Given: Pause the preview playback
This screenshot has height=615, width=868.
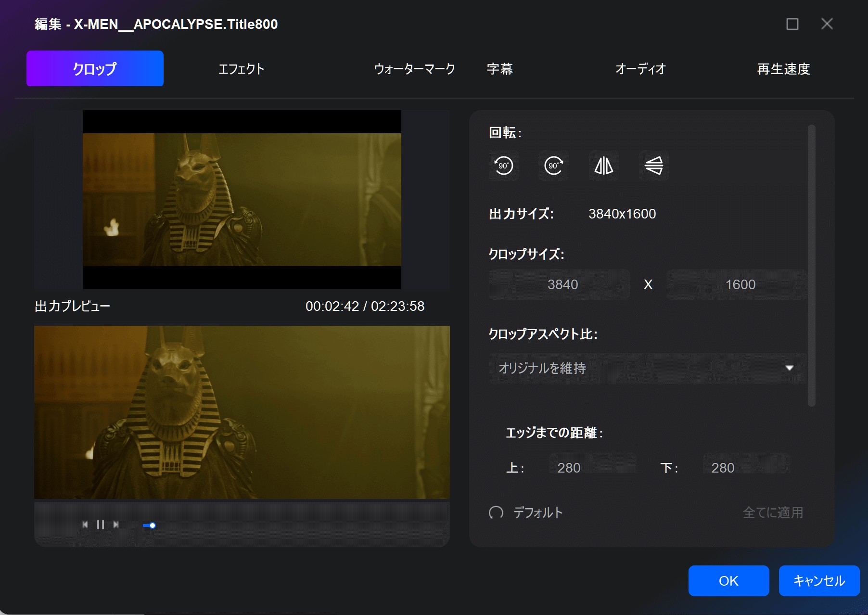Looking at the screenshot, I should tap(101, 525).
